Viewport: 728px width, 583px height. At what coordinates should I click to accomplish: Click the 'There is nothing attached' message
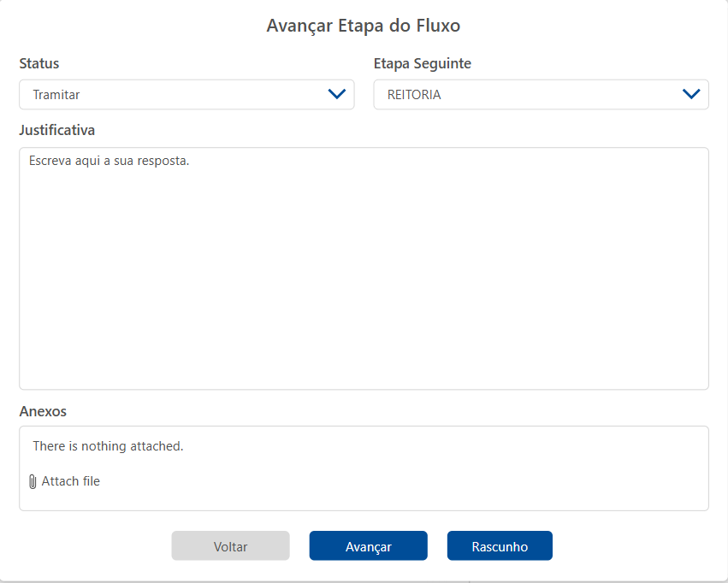pyautogui.click(x=108, y=446)
